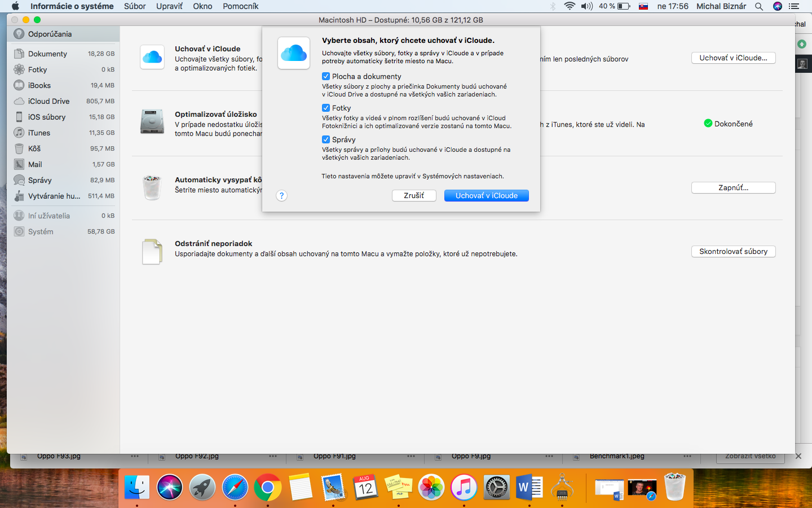
Task: Click the volume icon in menu bar
Action: [587, 6]
